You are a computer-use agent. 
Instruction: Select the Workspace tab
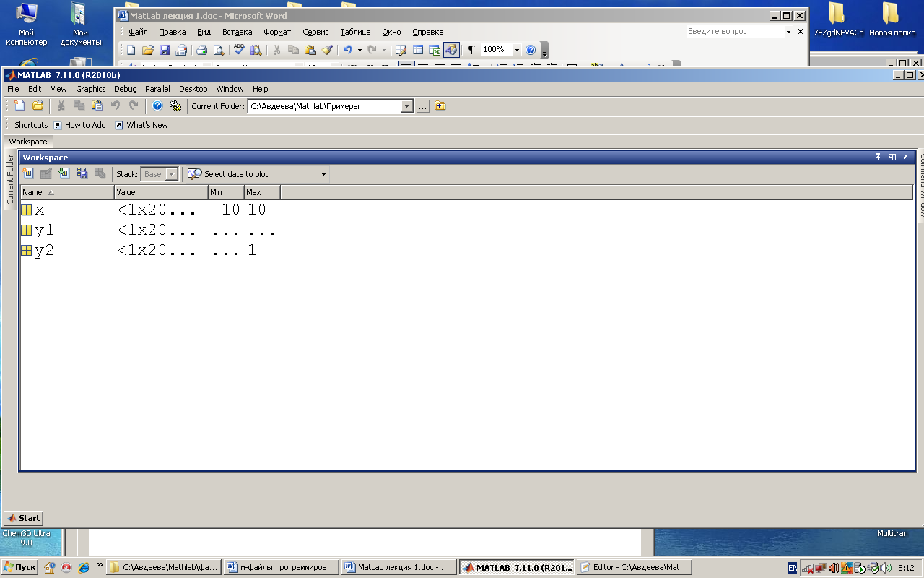click(x=28, y=142)
